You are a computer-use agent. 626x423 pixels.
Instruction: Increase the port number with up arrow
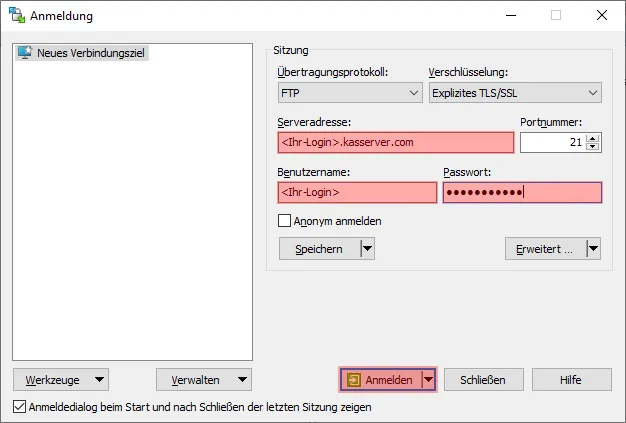(x=593, y=138)
